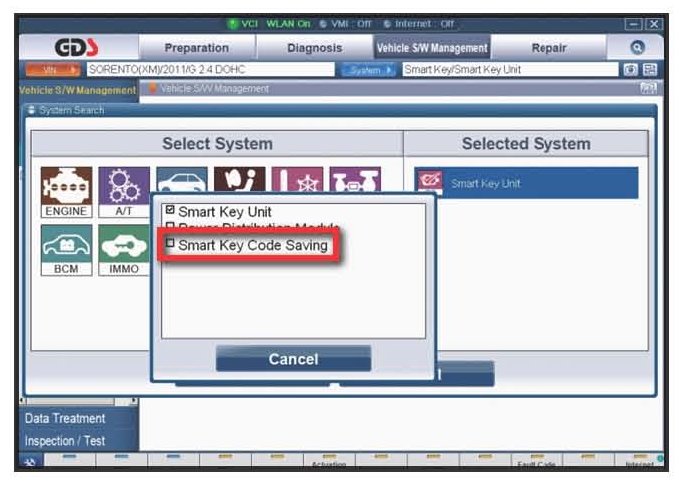Click the GDS logo
The image size is (679, 487).
click(78, 48)
